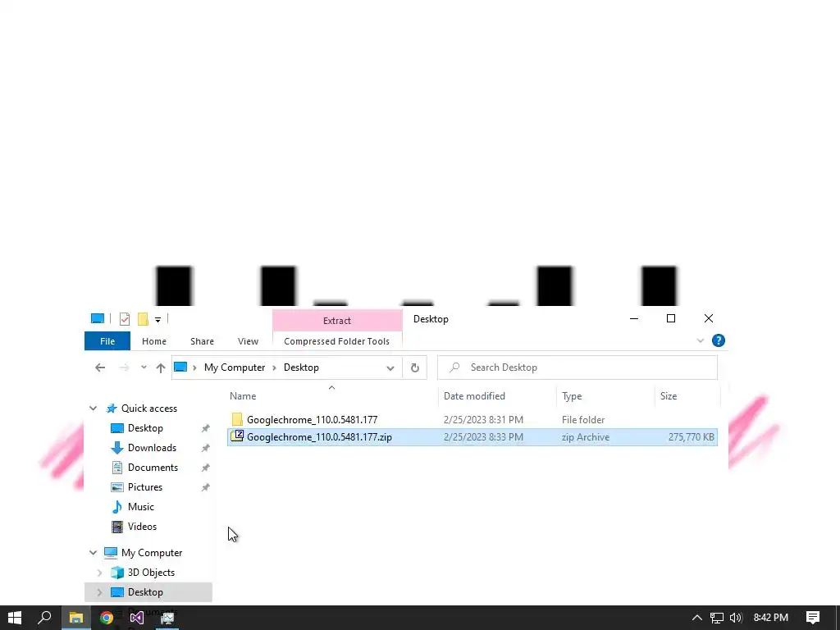Open Documents in Quick access
The width and height of the screenshot is (840, 630).
(x=153, y=468)
